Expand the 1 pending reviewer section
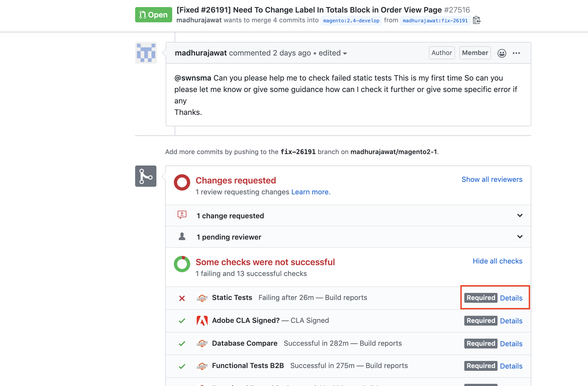This screenshot has height=386, width=588. [x=348, y=237]
